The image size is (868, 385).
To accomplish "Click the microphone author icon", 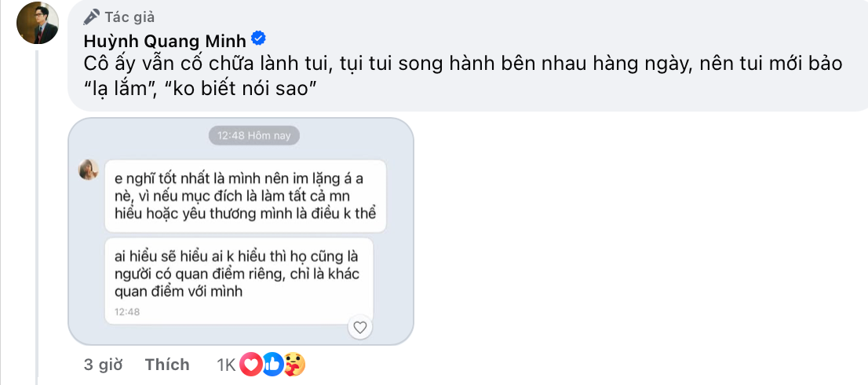I will [x=92, y=16].
